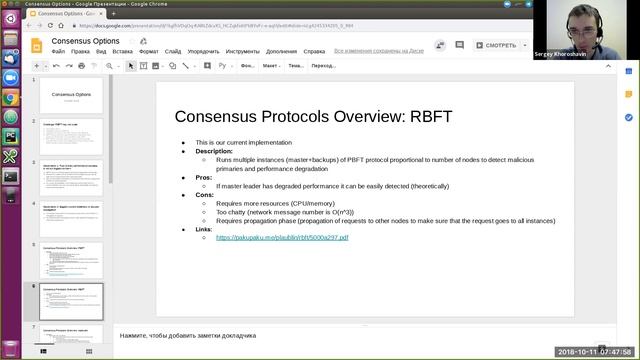Open the Упорядочить menu

pyautogui.click(x=203, y=51)
